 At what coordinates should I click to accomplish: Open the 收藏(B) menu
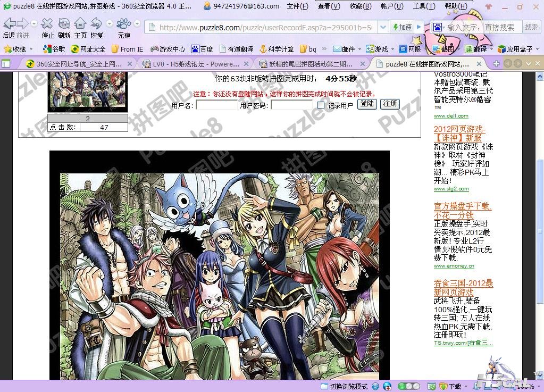tap(361, 6)
